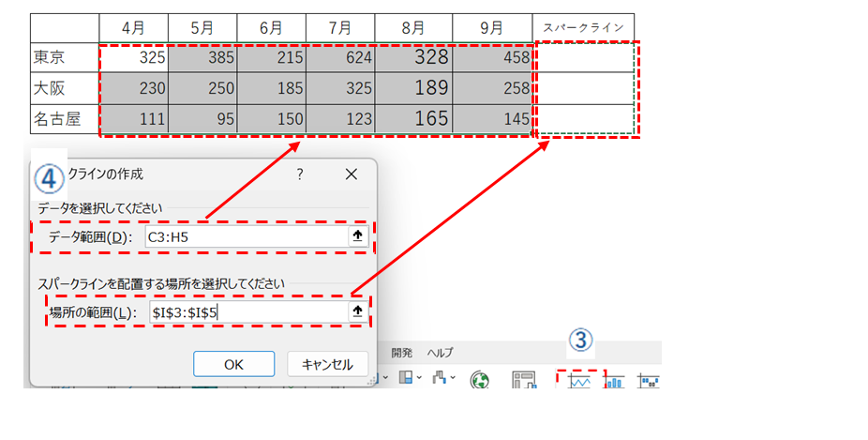Open the hierarchy chart dropdown arrow
This screenshot has height=440, width=868.
click(419, 379)
